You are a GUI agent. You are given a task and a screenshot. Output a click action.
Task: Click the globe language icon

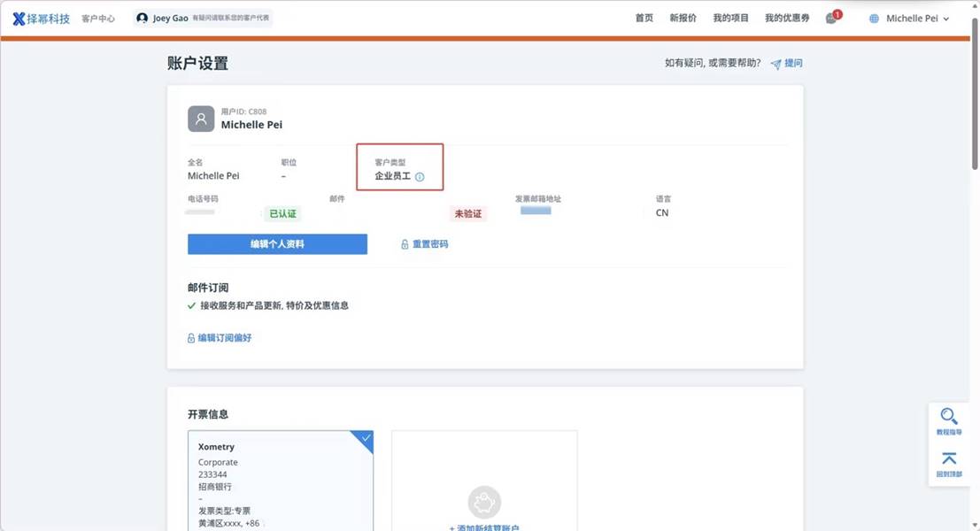tap(875, 19)
